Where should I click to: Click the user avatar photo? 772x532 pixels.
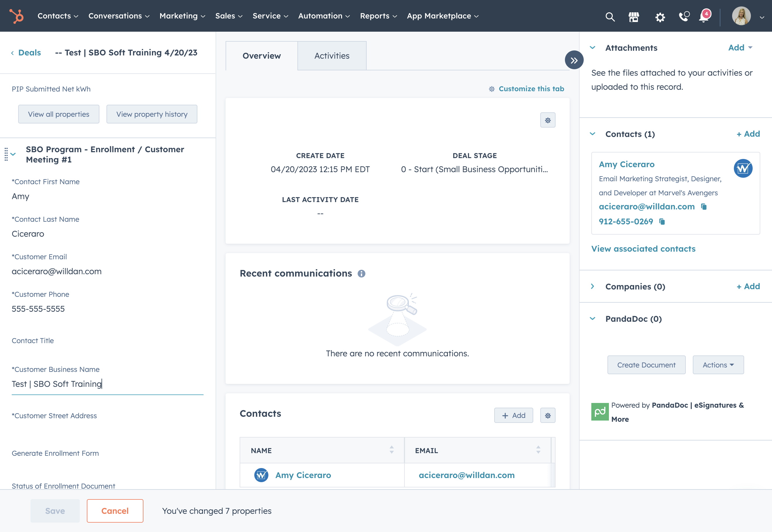(741, 16)
